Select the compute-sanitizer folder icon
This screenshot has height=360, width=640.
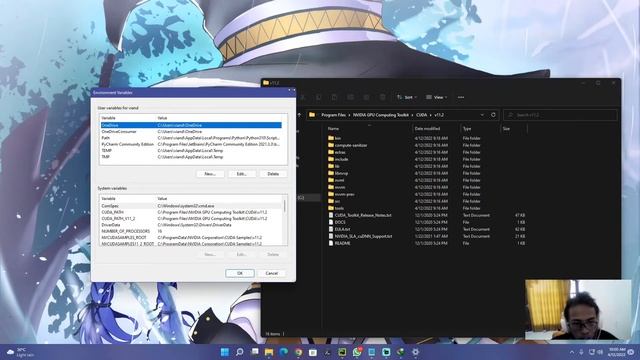(331, 145)
